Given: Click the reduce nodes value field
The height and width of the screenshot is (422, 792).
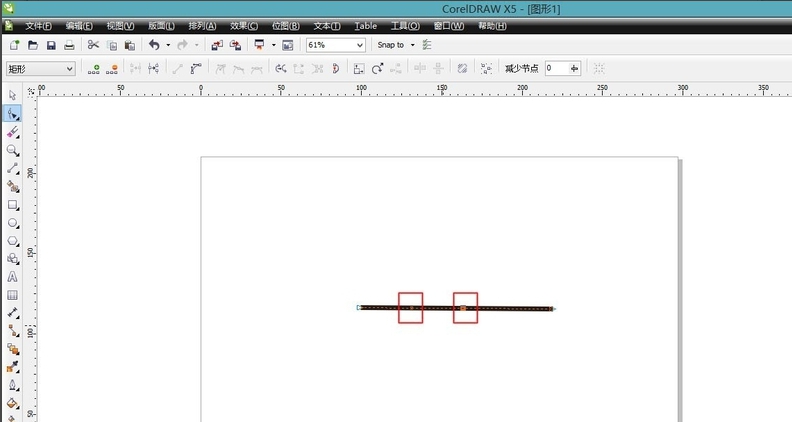Looking at the screenshot, I should tap(556, 68).
